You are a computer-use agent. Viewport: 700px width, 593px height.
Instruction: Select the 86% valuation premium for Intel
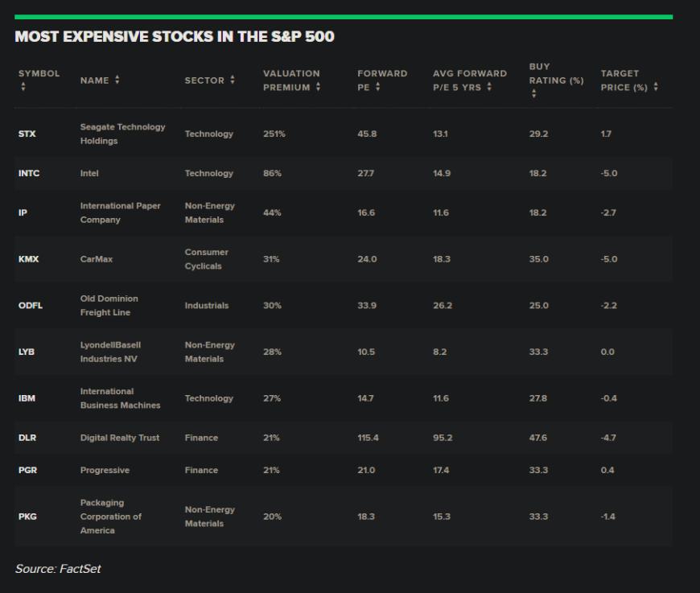[x=272, y=173]
